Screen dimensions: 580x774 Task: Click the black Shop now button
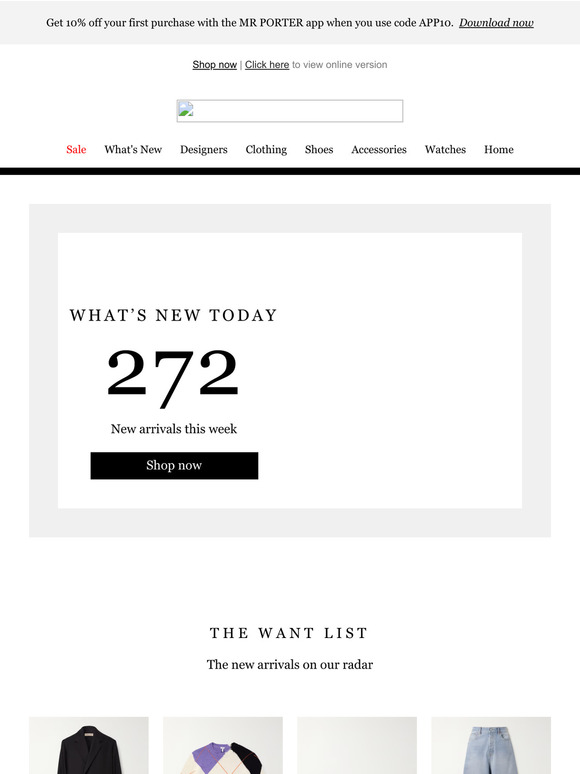[174, 465]
